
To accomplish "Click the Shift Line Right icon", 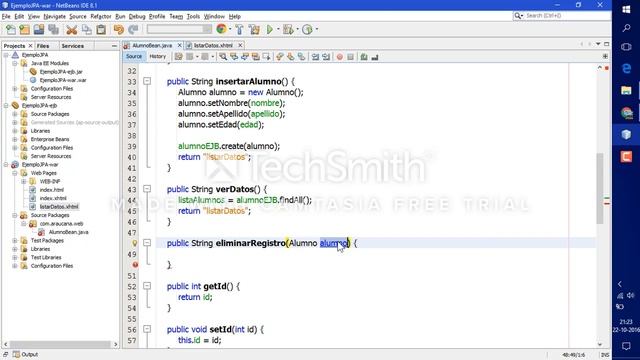I will pos(326,57).
